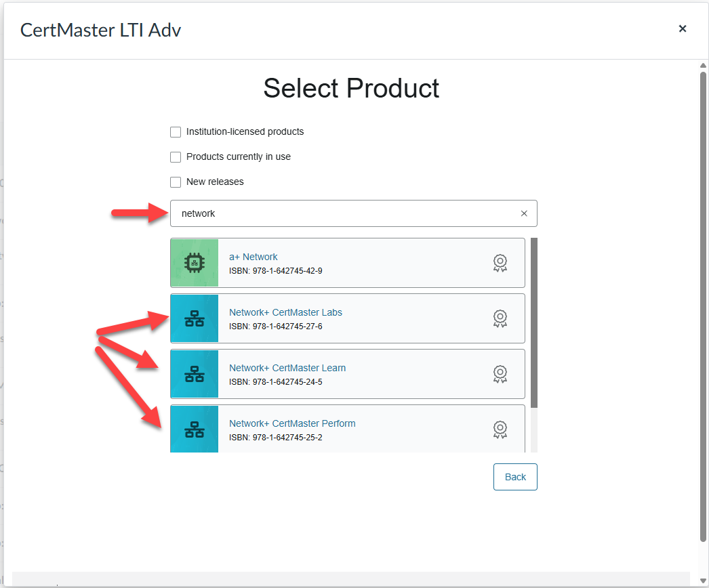709x588 pixels.
Task: Choose the Network+ CertMaster Learn title
Action: pos(287,368)
